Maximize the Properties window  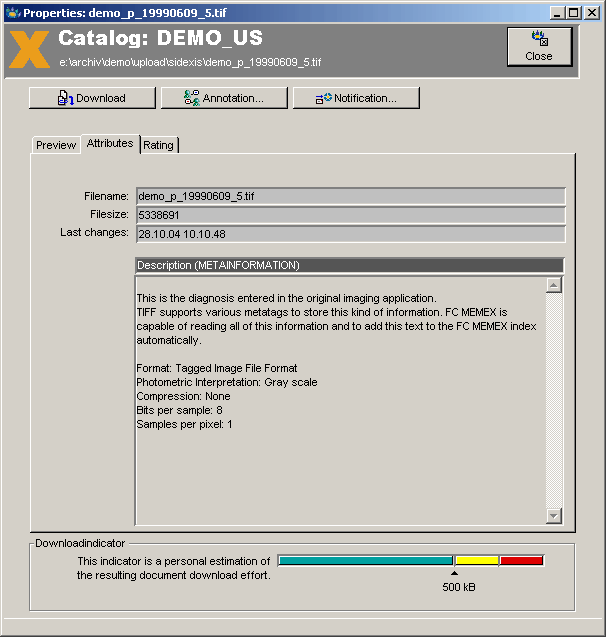(x=573, y=12)
